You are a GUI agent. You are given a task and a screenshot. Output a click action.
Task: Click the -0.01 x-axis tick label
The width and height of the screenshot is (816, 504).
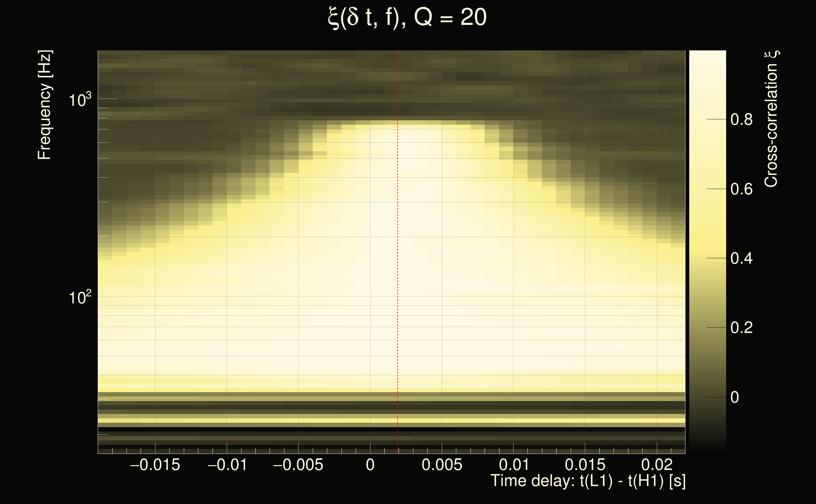(227, 465)
